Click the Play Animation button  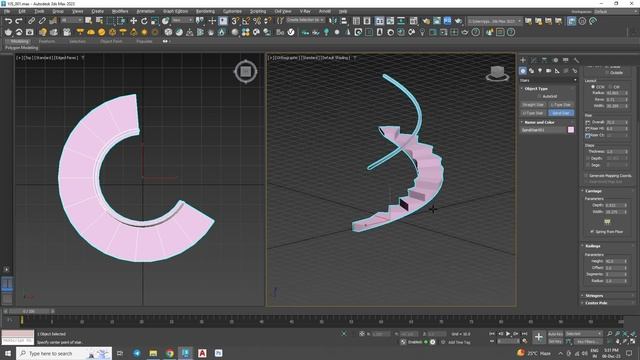508,334
